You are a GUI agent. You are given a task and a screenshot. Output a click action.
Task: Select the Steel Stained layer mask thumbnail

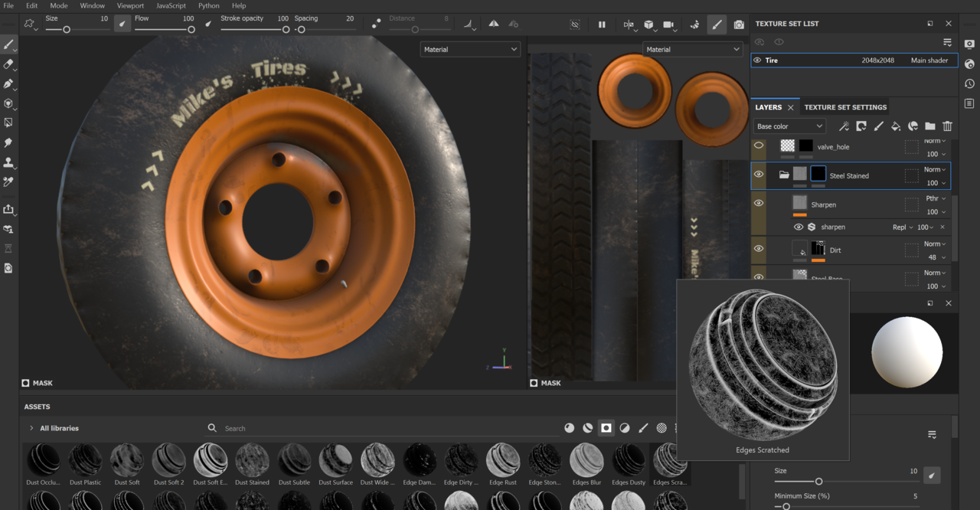tap(818, 174)
